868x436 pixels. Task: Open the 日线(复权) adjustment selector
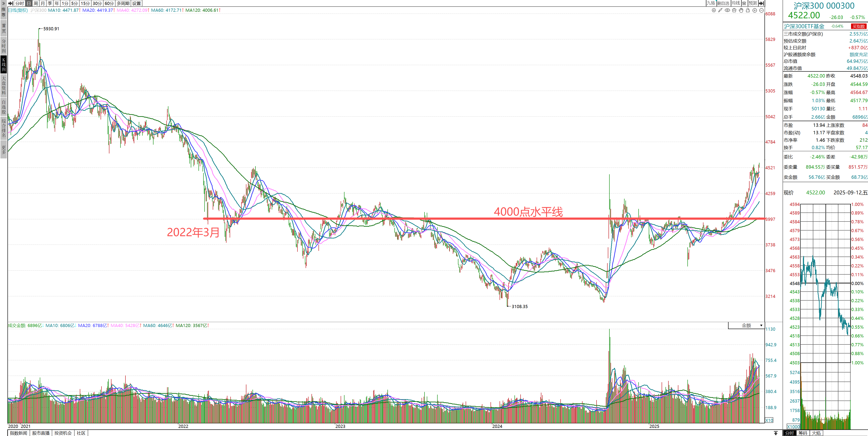tap(18, 10)
